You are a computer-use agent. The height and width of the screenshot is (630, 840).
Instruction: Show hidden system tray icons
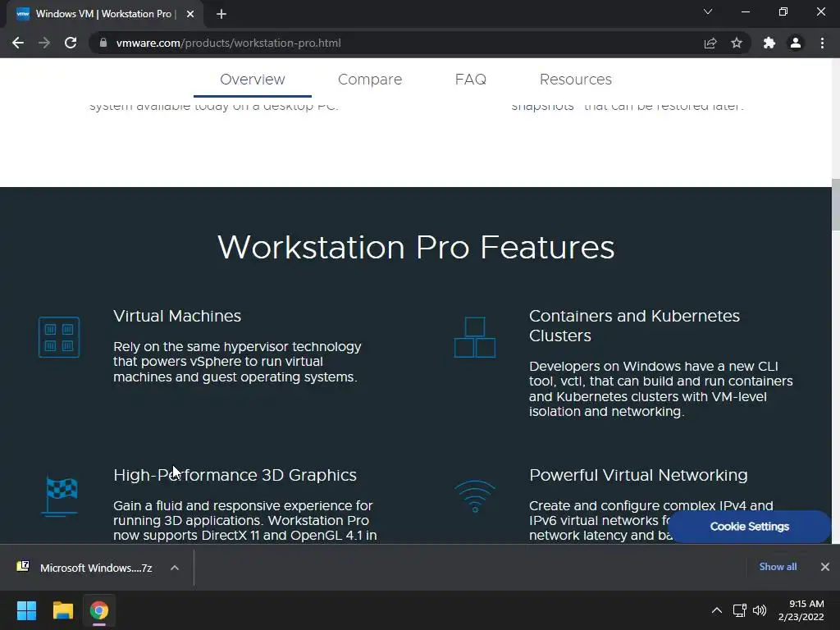coord(716,610)
